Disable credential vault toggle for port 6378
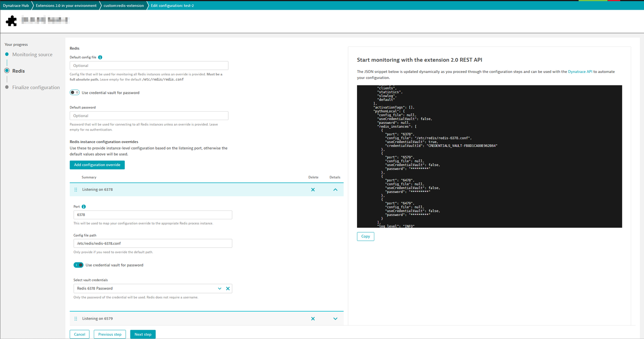644x339 pixels. 78,265
